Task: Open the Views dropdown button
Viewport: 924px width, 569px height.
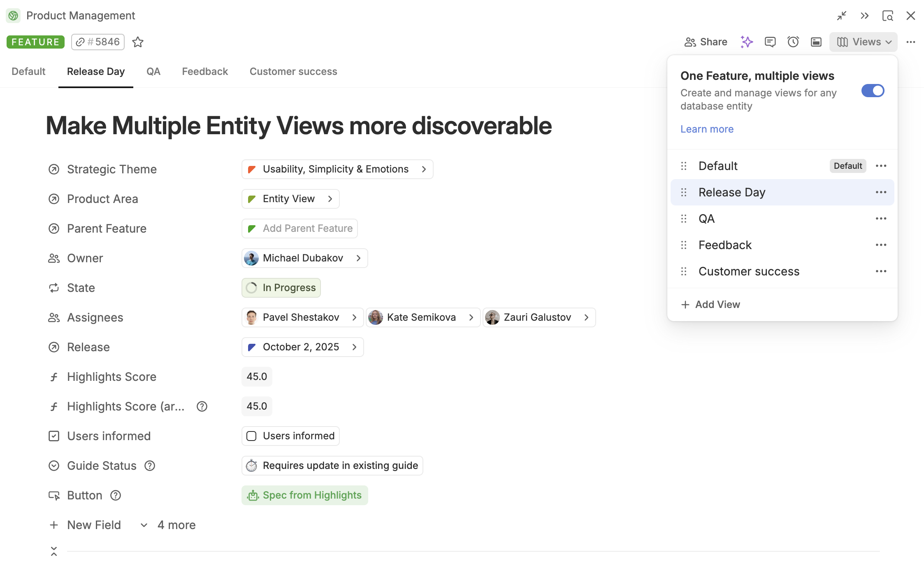Action: coord(864,42)
